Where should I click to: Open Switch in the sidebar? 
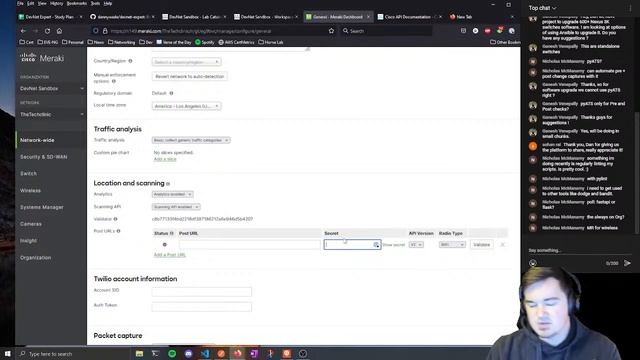click(28, 173)
